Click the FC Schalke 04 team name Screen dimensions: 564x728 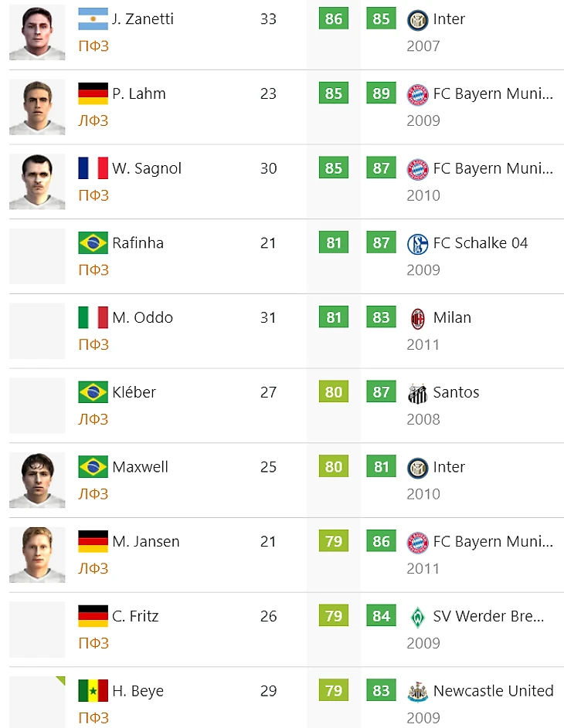(x=480, y=243)
